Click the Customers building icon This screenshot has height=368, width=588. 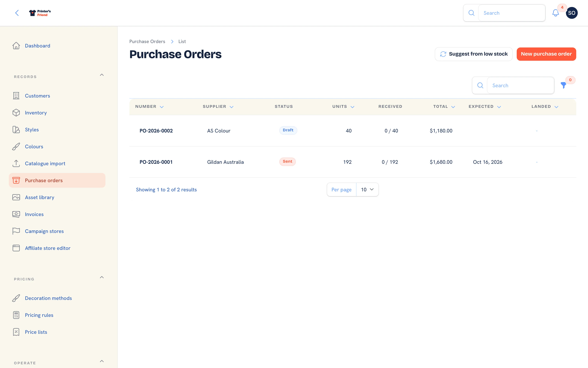(16, 96)
